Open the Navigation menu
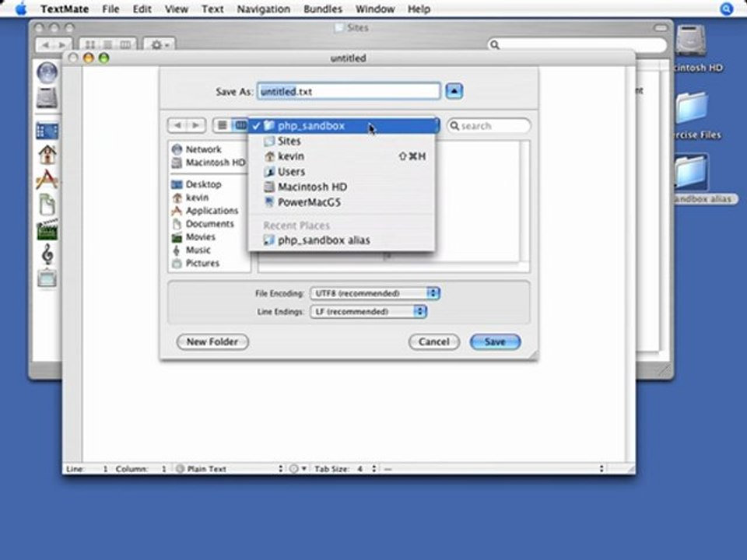The width and height of the screenshot is (747, 560). [264, 9]
